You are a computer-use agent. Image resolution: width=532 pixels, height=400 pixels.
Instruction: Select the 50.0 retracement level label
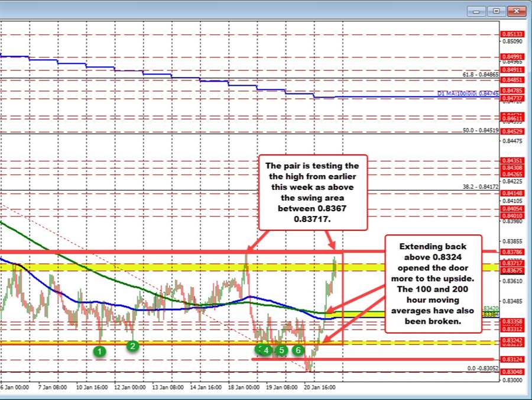pos(481,130)
